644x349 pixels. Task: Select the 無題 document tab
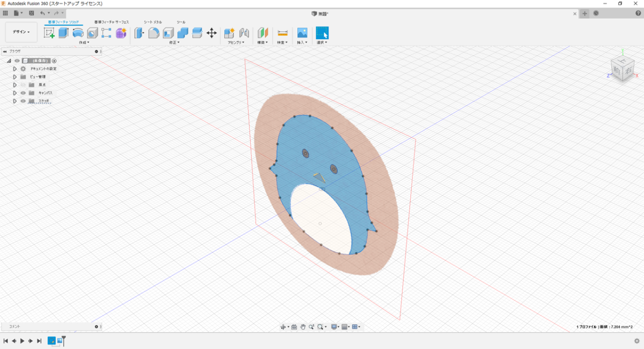(x=320, y=13)
